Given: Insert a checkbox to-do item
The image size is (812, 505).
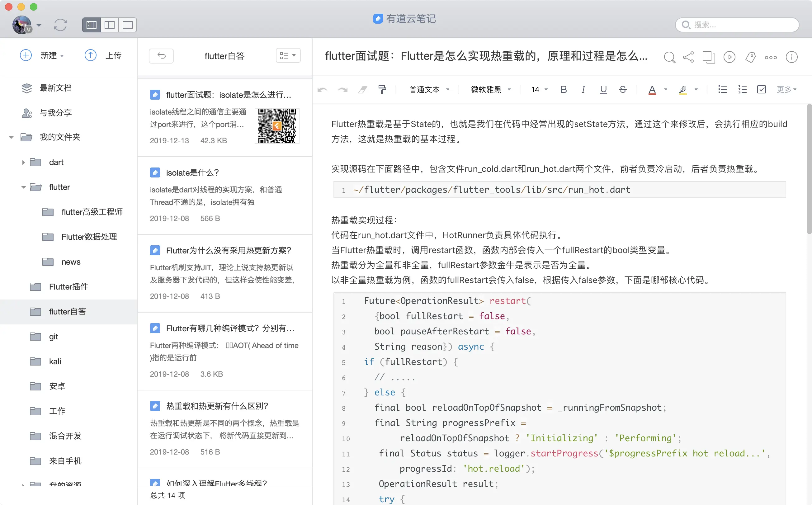Looking at the screenshot, I should (x=762, y=89).
